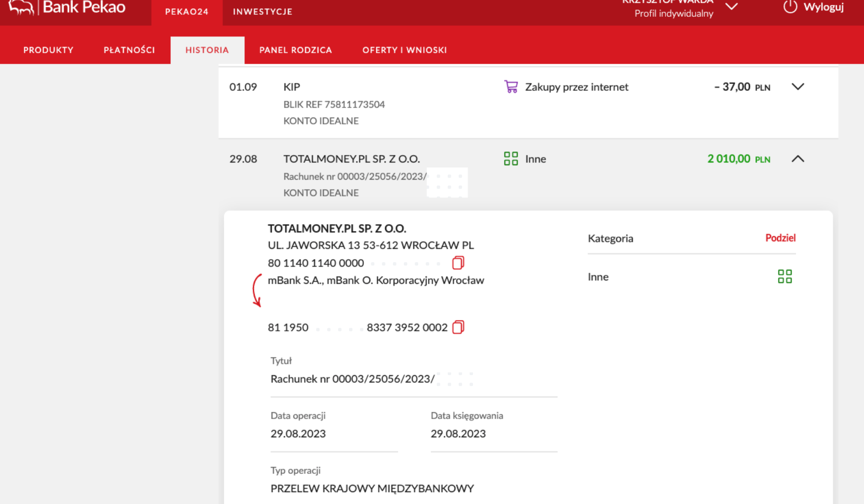Click the TOTALMONEY.PL SP. Z O.O. row title

[x=352, y=159]
